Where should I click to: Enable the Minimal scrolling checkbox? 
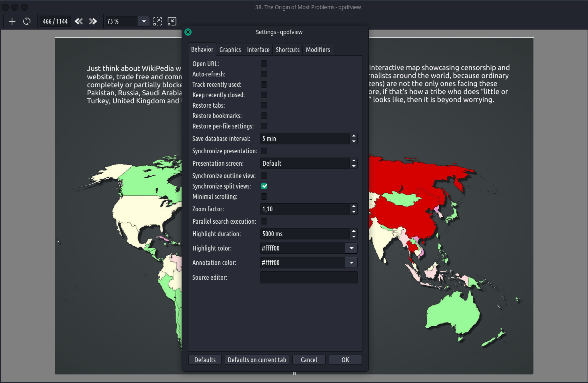point(264,197)
